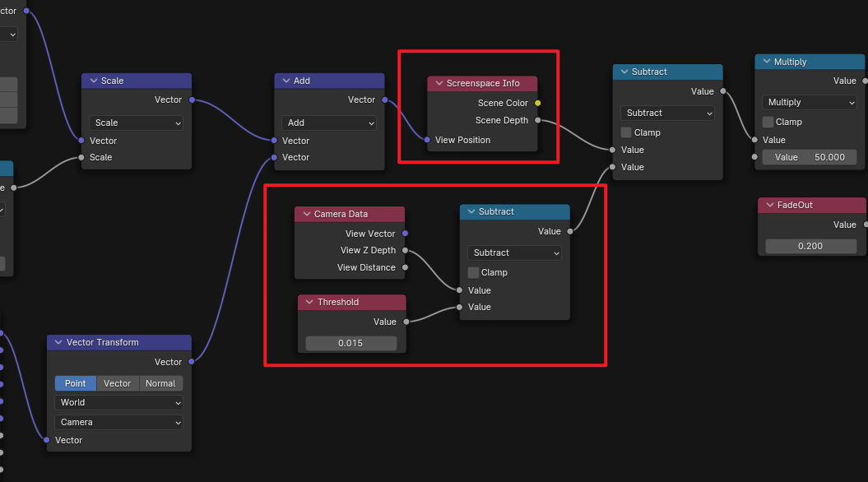Click the View Vector output socket
Screen dimensions: 868x482
click(405, 234)
